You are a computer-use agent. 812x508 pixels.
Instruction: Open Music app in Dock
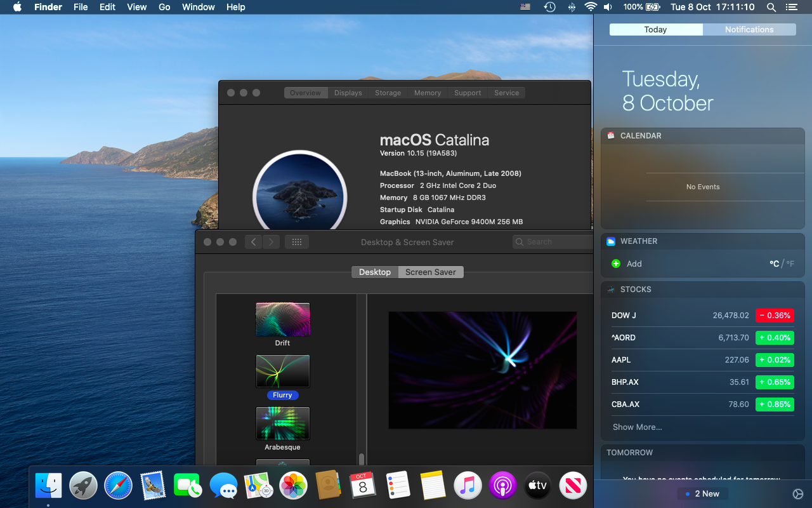pyautogui.click(x=468, y=486)
